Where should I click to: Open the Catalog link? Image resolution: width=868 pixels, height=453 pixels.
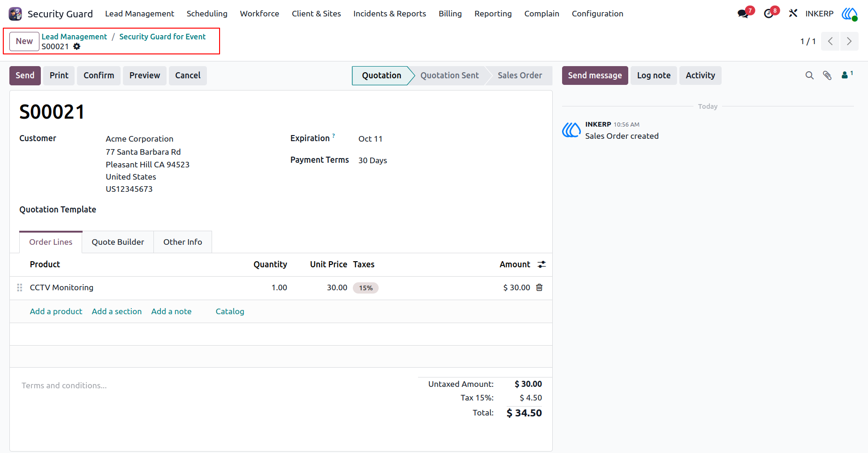click(230, 311)
